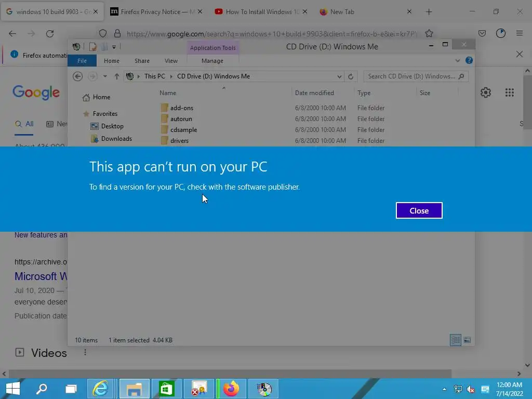This screenshot has width=532, height=399.
Task: Open the Quick Access Toolbar customize dropdown
Action: click(x=114, y=47)
